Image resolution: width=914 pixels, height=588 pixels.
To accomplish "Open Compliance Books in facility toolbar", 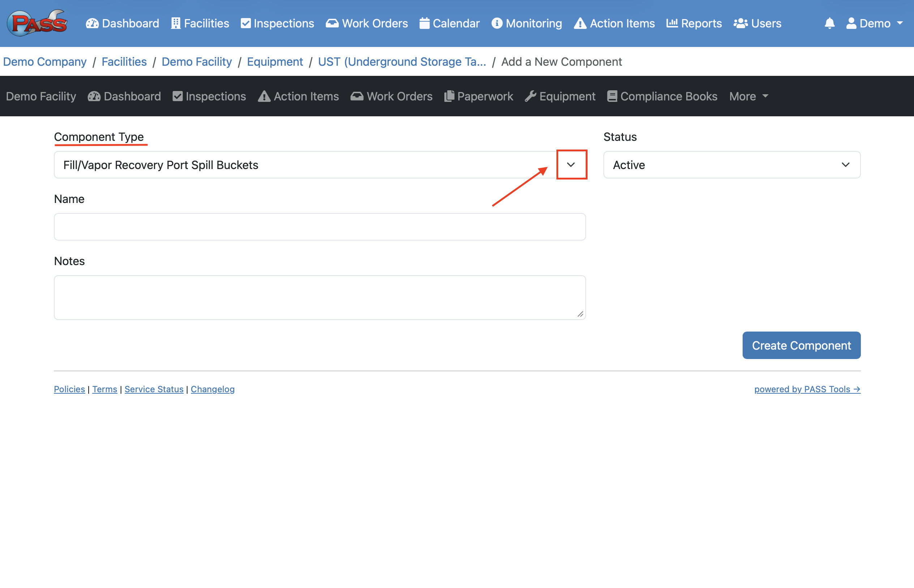I will 662,96.
